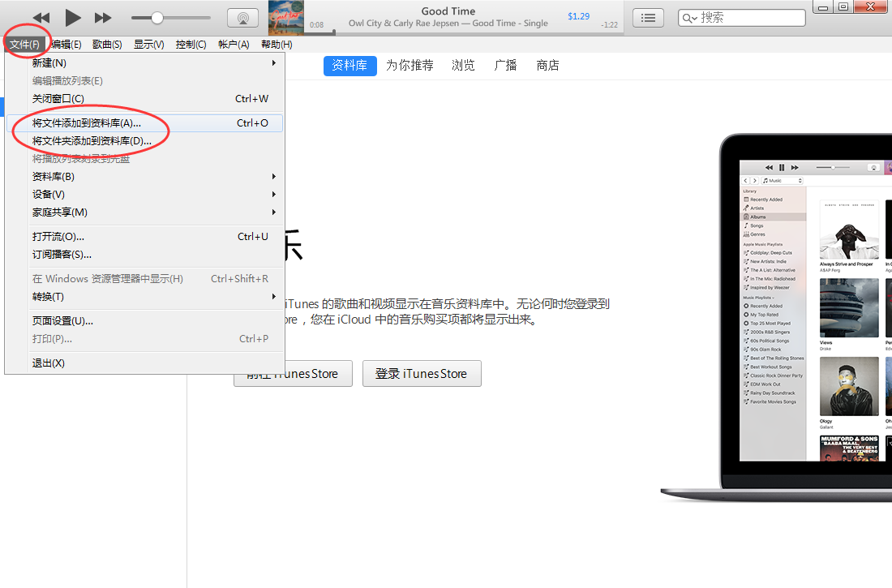Select 将文件夹添加到资料库 in the menu
This screenshot has width=892, height=588.
(92, 141)
